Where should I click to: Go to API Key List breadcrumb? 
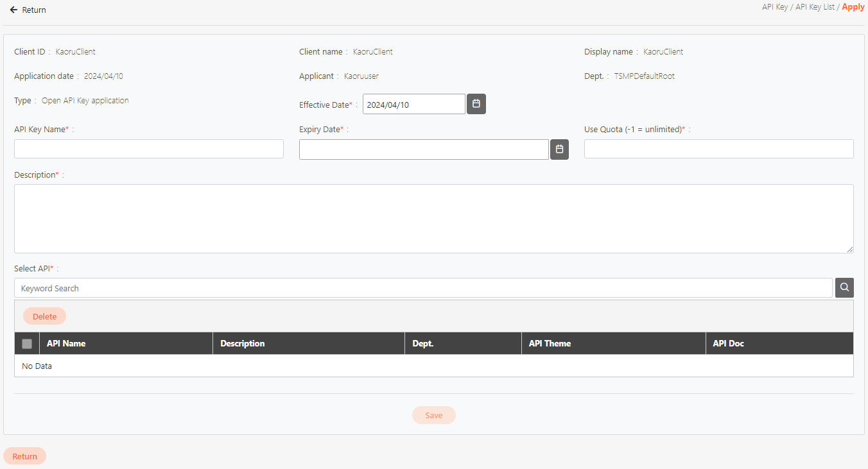[815, 7]
